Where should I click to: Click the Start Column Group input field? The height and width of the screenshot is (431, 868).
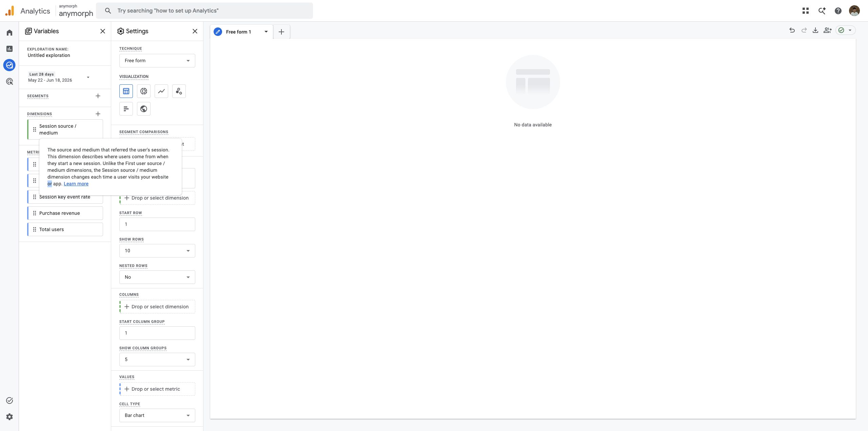157,333
